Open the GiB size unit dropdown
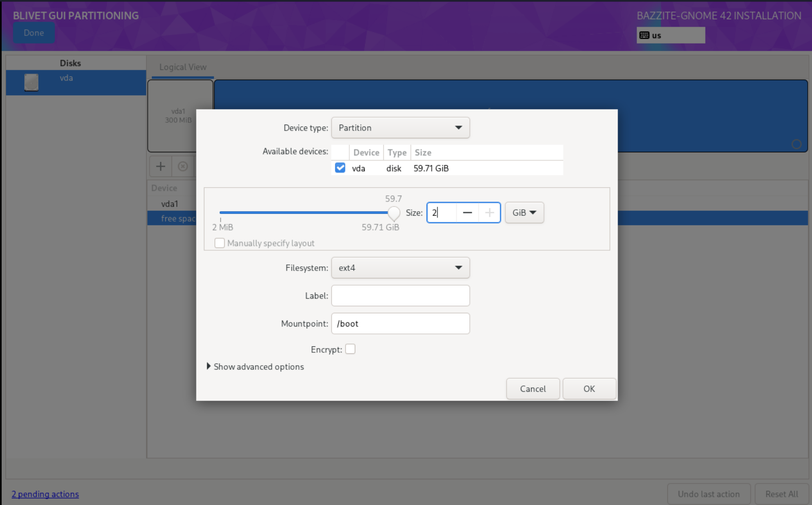Screen dimensions: 812x505 point(524,212)
